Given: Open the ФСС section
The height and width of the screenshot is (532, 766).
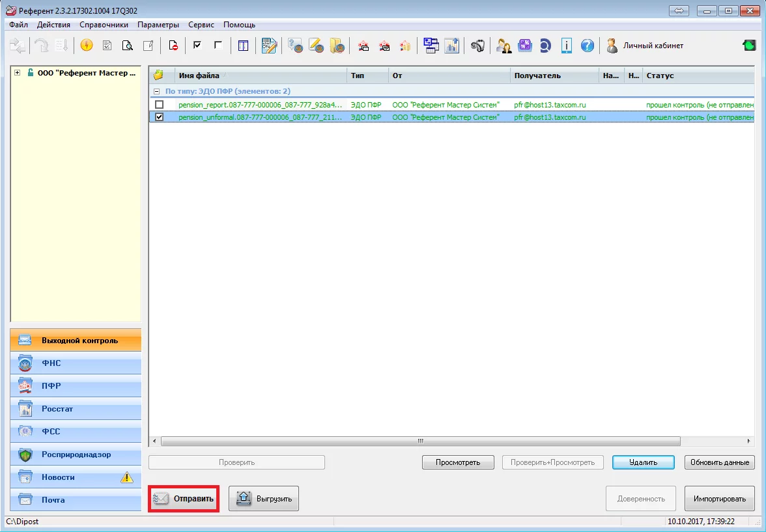Looking at the screenshot, I should pos(76,431).
